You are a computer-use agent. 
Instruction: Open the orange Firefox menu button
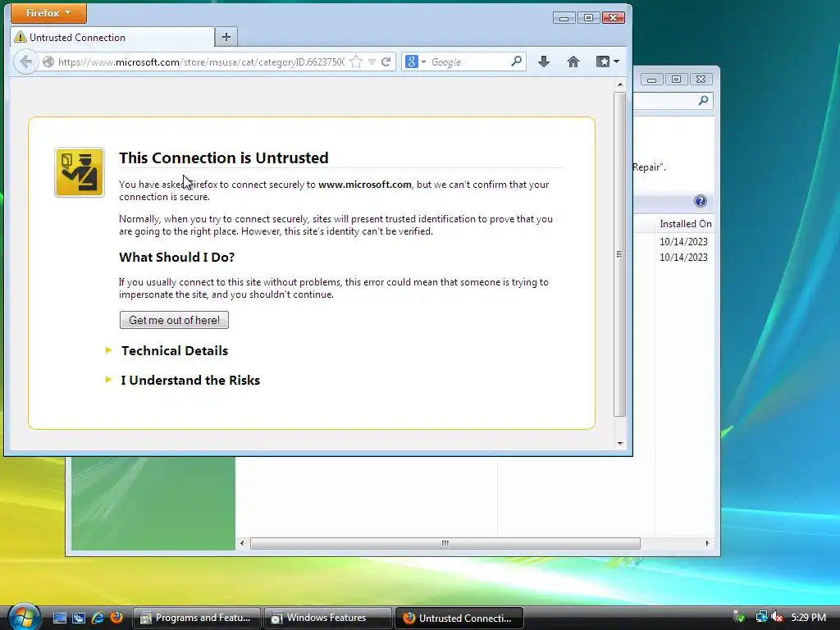48,13
